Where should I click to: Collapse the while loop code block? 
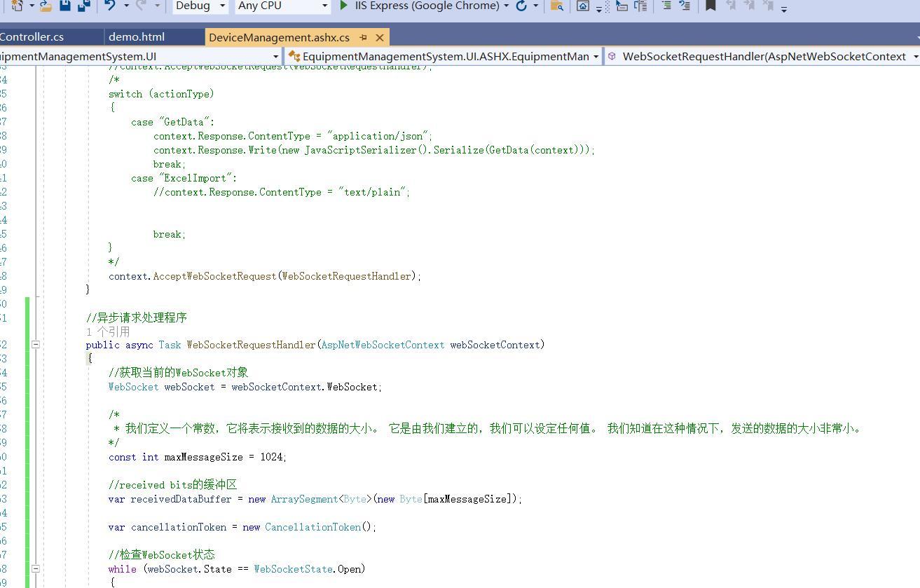(35, 568)
